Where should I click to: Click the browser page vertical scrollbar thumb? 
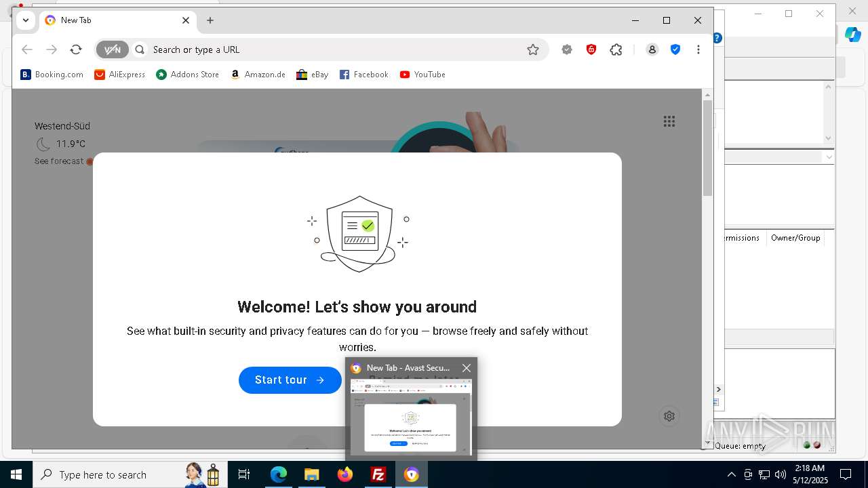707,148
